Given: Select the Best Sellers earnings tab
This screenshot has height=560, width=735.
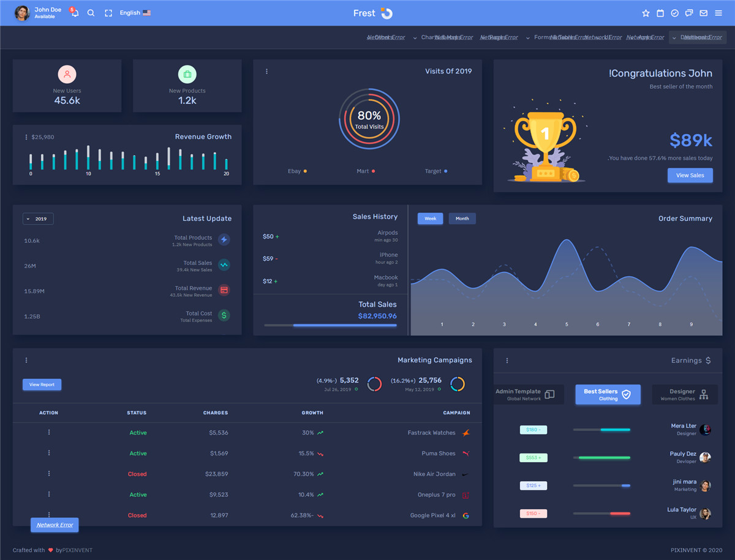Looking at the screenshot, I should 608,395.
